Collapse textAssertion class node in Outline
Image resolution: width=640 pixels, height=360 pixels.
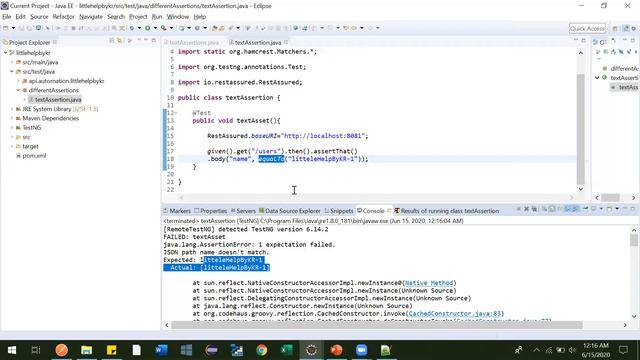coord(597,78)
